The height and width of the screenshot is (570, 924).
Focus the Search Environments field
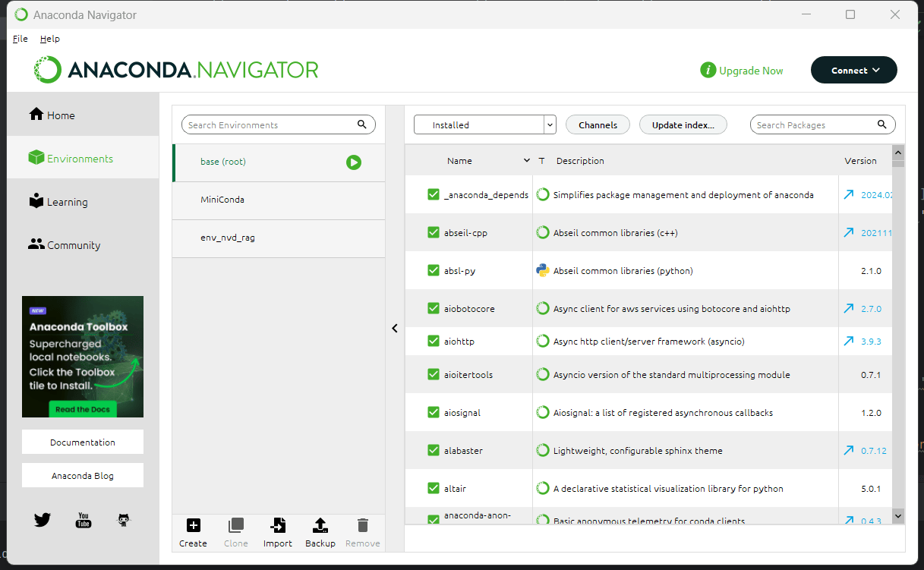[279, 124]
